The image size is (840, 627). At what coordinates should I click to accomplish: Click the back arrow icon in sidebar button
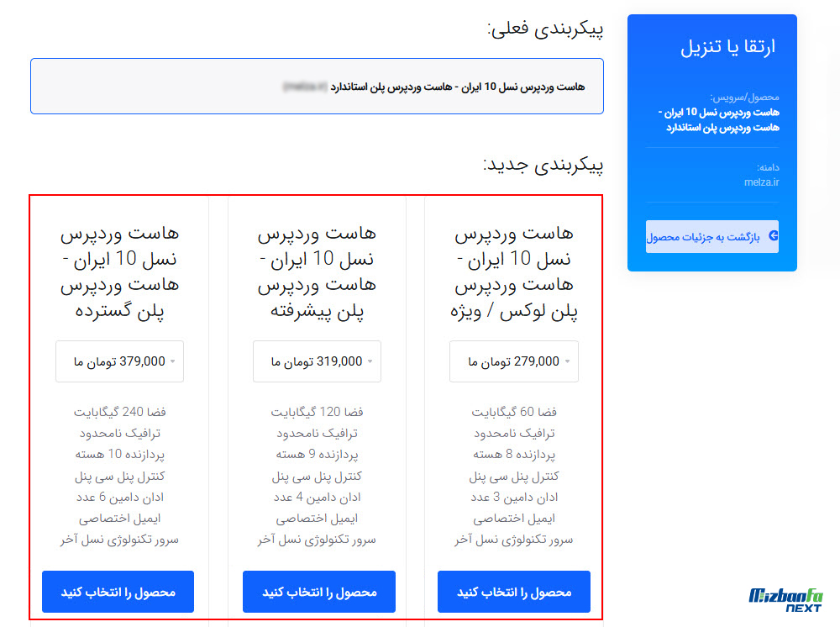click(773, 236)
